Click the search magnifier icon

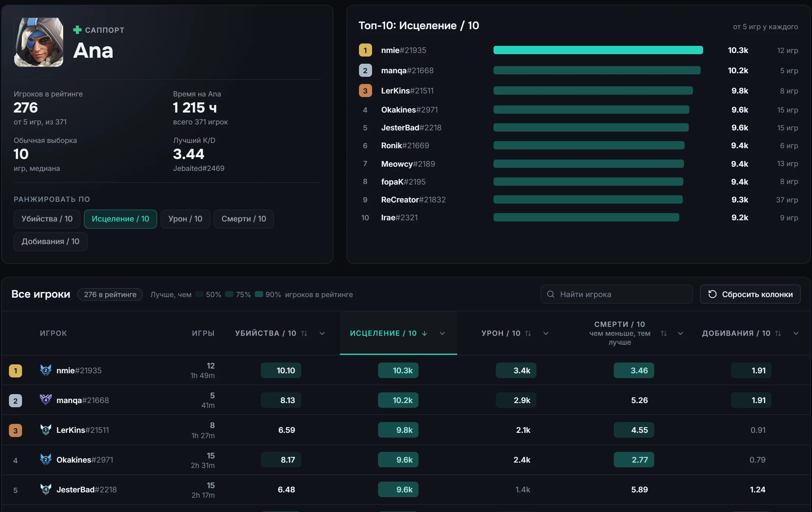tap(550, 294)
